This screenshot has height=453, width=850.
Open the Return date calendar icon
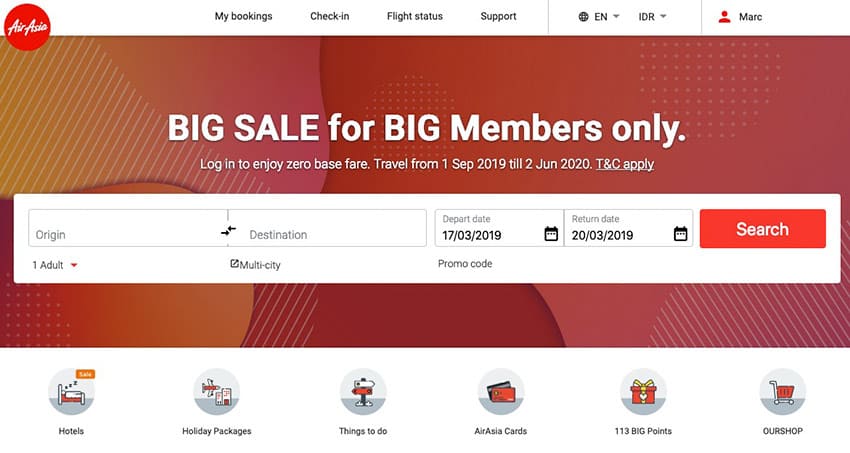pos(680,234)
